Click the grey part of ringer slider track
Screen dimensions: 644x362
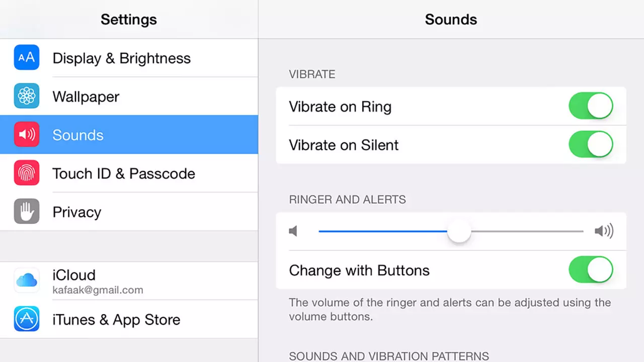tap(527, 231)
